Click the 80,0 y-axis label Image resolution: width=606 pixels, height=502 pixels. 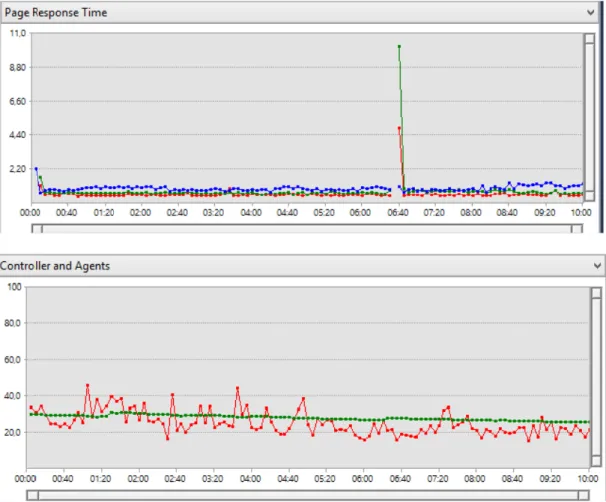(13, 323)
